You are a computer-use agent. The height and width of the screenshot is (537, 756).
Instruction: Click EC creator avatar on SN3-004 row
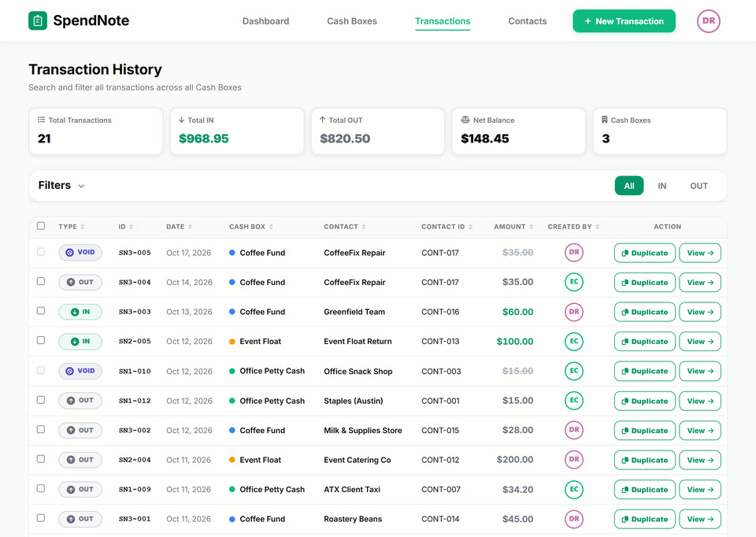[574, 282]
